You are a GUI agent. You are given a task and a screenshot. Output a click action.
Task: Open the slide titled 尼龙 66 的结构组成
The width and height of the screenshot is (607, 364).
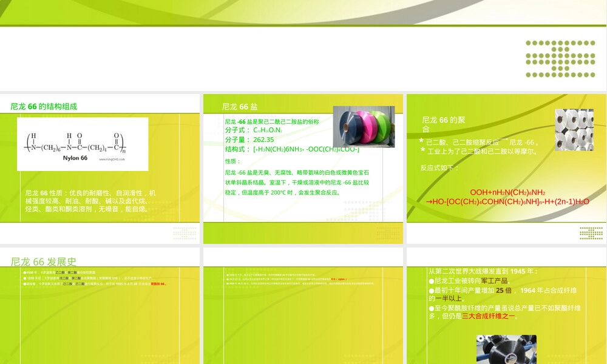[100, 169]
